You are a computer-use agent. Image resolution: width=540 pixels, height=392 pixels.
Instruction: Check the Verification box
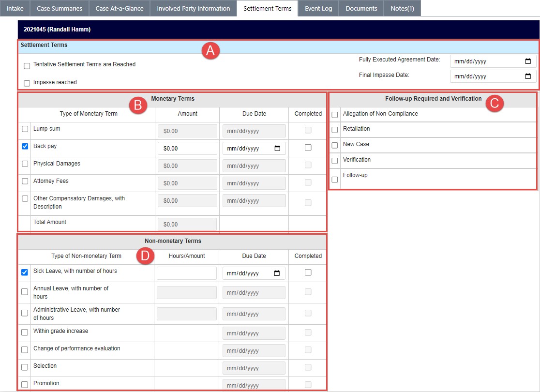(x=335, y=161)
